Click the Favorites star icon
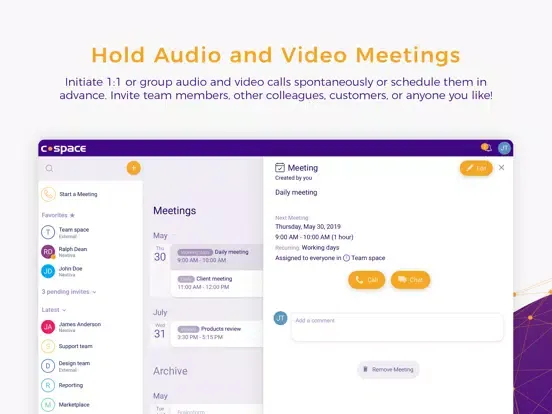Screen dimensions: 552x414 pos(72,215)
